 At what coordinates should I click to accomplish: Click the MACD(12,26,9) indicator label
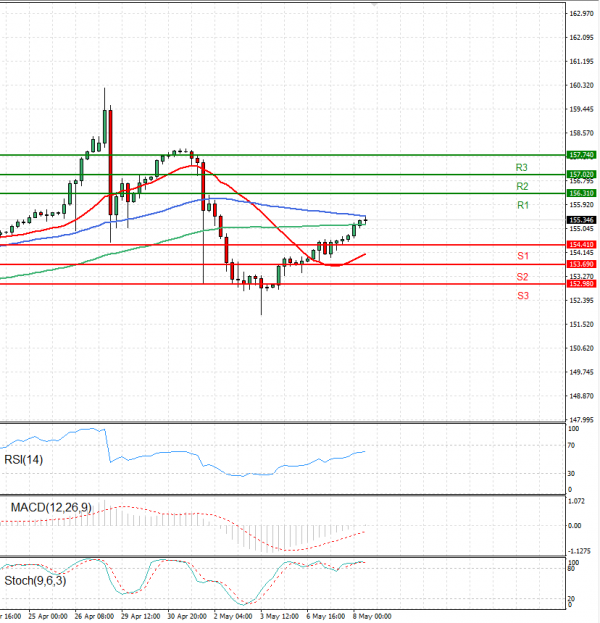[x=51, y=507]
